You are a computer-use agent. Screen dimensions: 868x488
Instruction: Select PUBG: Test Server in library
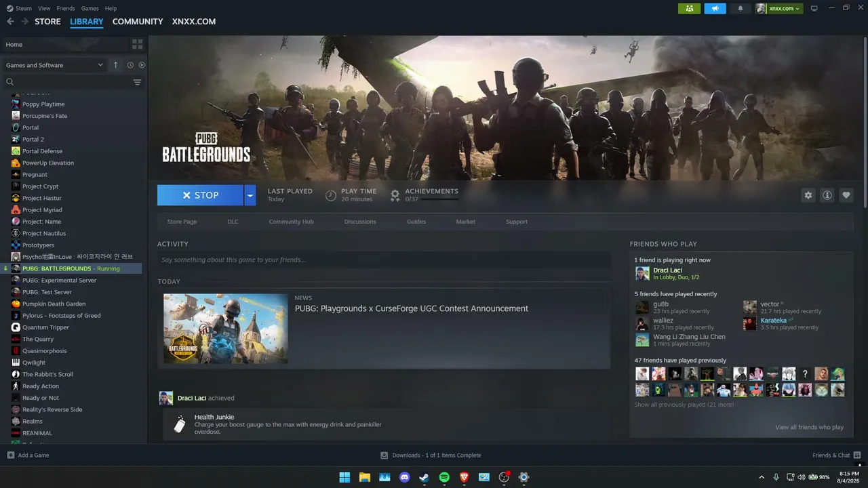coord(47,292)
